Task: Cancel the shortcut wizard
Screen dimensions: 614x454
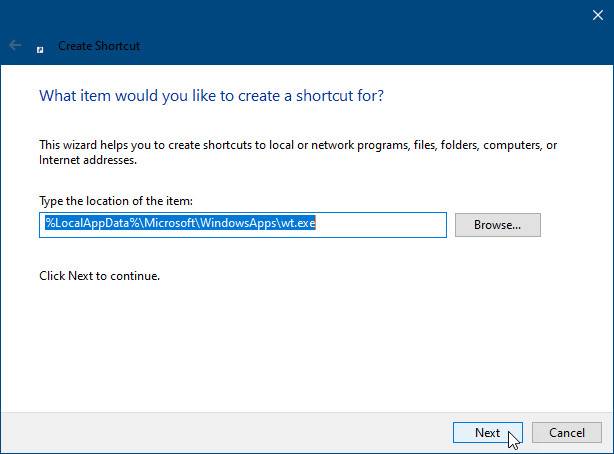Action: point(566,433)
